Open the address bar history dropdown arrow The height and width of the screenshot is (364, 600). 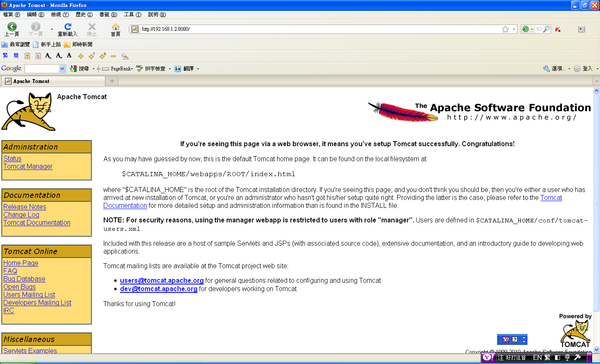coord(514,29)
